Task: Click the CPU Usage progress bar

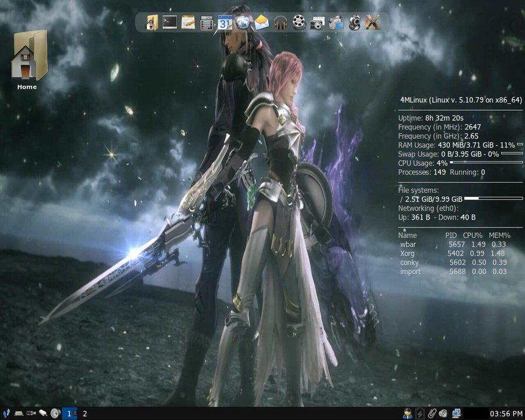Action: (x=486, y=162)
